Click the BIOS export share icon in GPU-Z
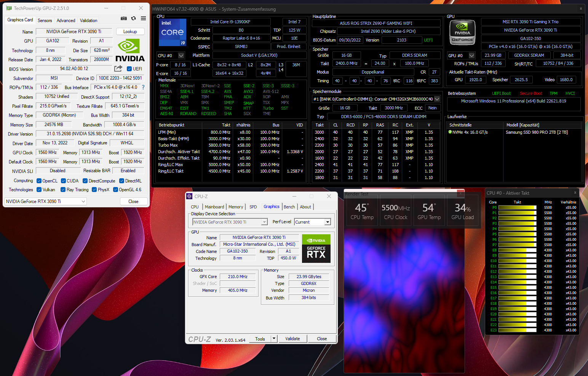This screenshot has height=376, width=588. pyautogui.click(x=118, y=69)
